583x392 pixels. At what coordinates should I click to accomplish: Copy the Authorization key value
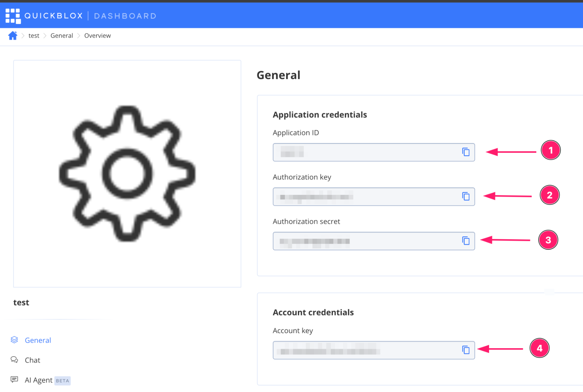click(x=466, y=196)
